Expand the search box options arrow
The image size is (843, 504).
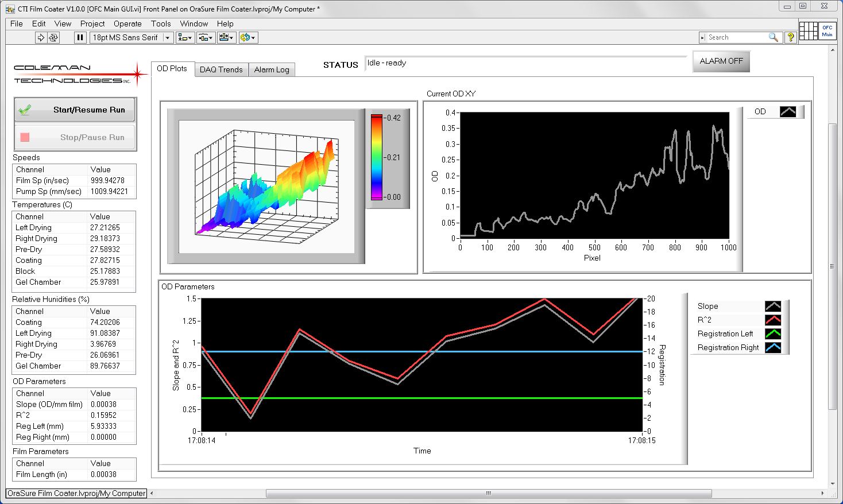[x=702, y=37]
